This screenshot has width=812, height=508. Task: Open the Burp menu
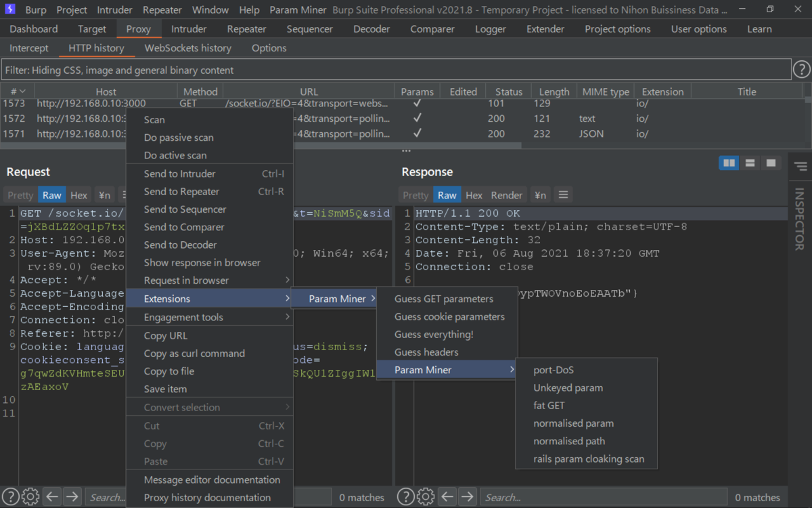36,10
